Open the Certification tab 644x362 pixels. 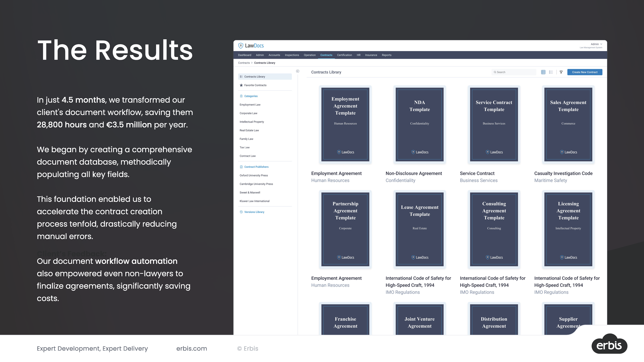click(x=344, y=55)
